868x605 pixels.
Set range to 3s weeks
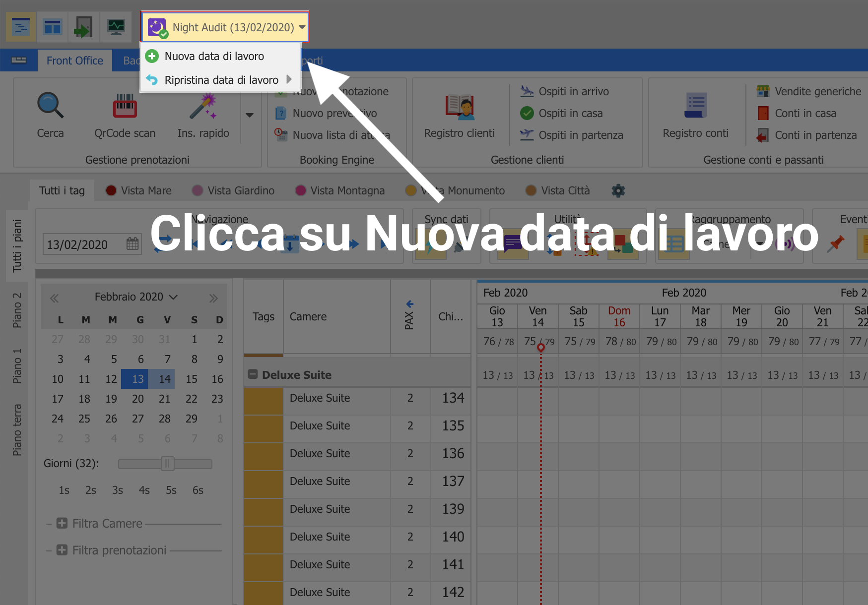coord(118,490)
